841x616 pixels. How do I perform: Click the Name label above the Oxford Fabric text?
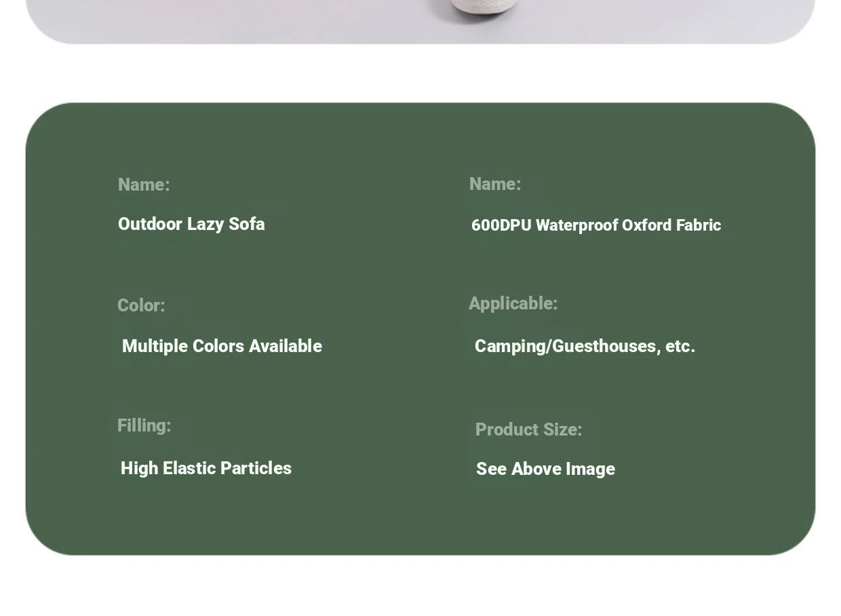click(495, 184)
